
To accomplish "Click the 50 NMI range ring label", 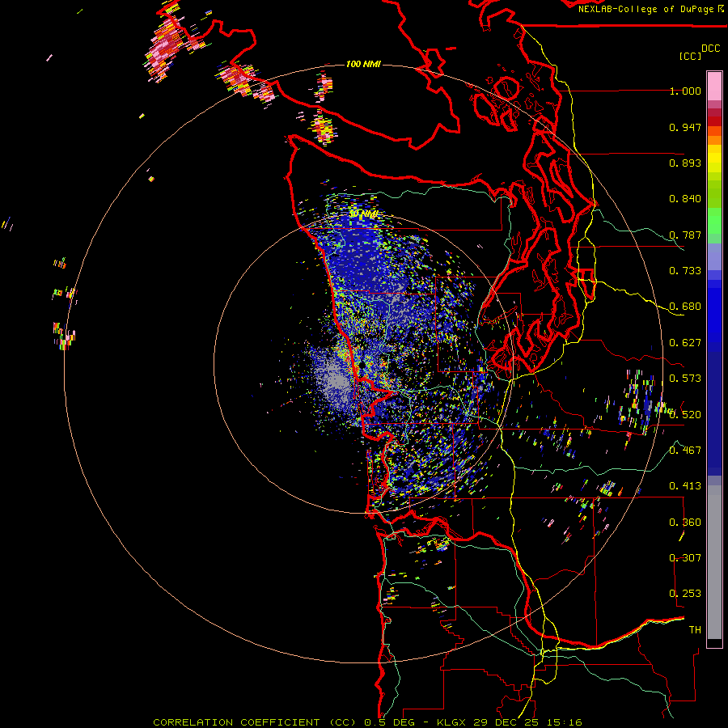I will click(x=363, y=214).
